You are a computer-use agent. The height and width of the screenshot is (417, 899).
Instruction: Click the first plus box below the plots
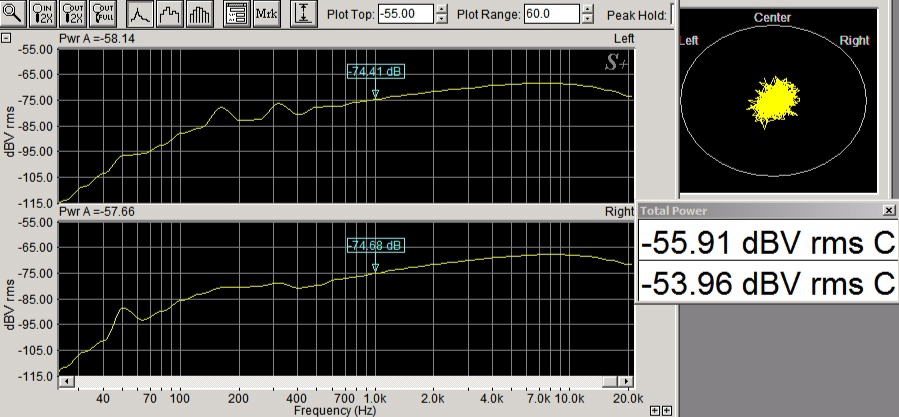[655, 411]
